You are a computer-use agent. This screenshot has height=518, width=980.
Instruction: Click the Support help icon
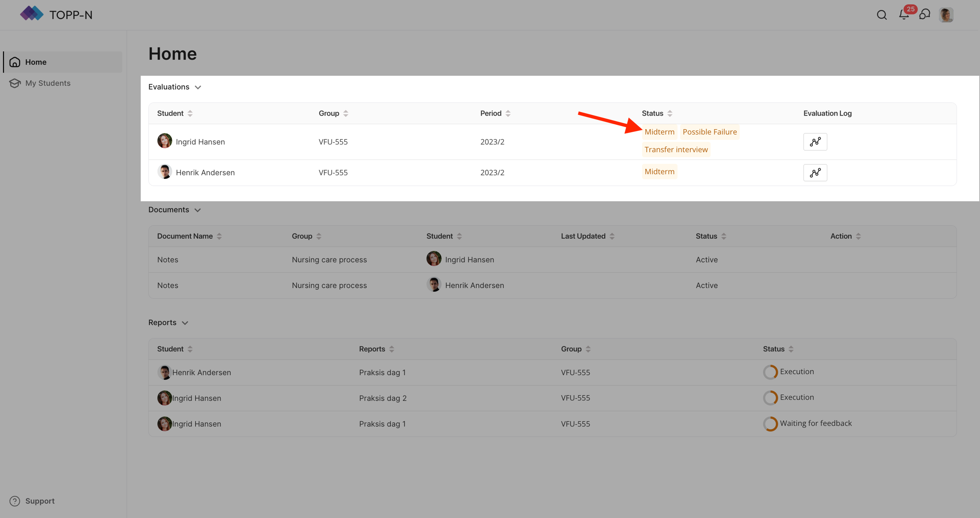(15, 501)
